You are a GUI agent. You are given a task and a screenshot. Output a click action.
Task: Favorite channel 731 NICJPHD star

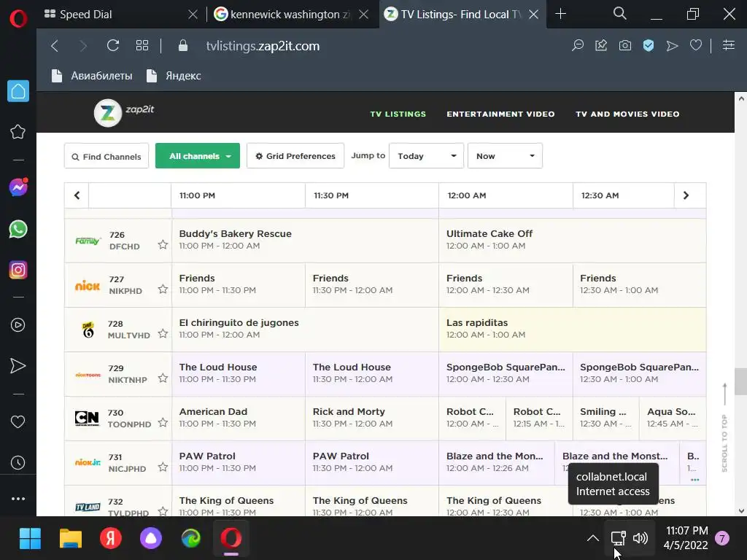click(163, 467)
